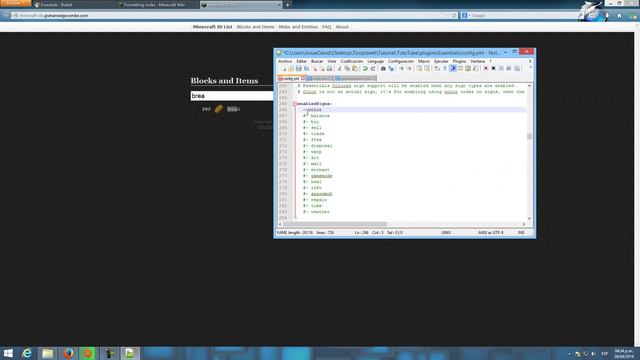This screenshot has width=640, height=360.
Task: Open User Defined Language icon
Action: pos(460,69)
